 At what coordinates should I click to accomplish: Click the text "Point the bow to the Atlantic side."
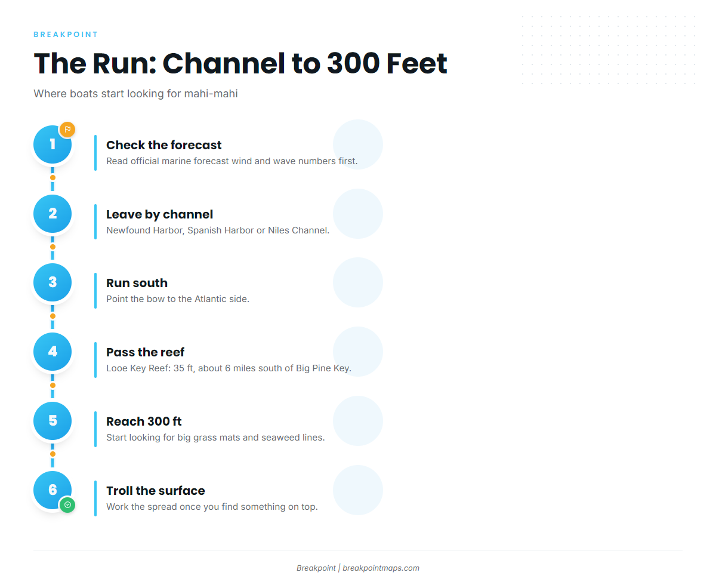[178, 298]
